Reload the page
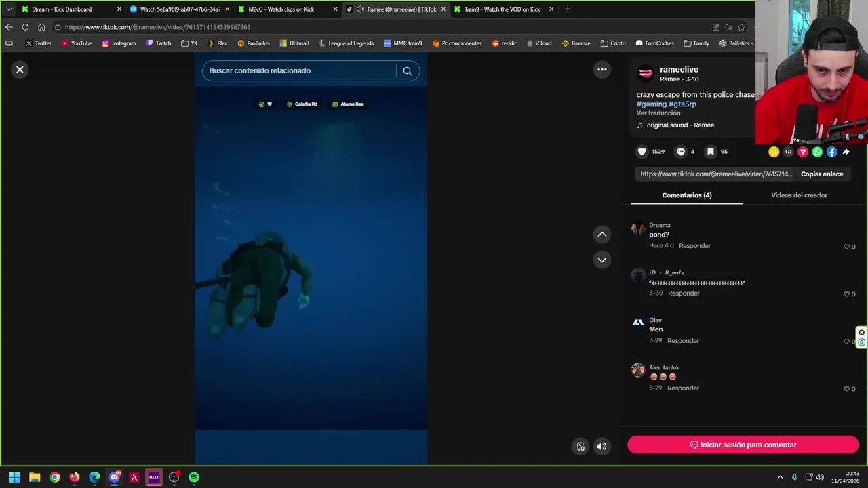The width and height of the screenshot is (868, 488). [x=25, y=27]
